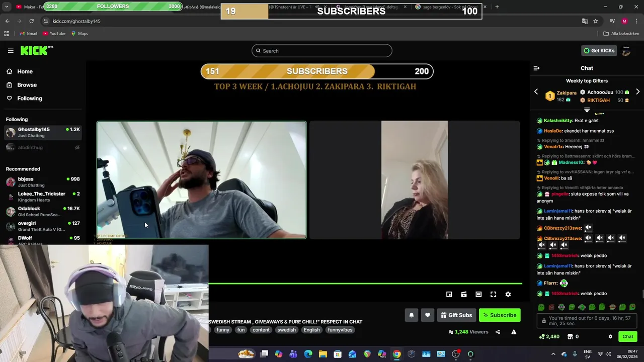Open Following in the sidebar
This screenshot has height=362, width=644.
30,99
